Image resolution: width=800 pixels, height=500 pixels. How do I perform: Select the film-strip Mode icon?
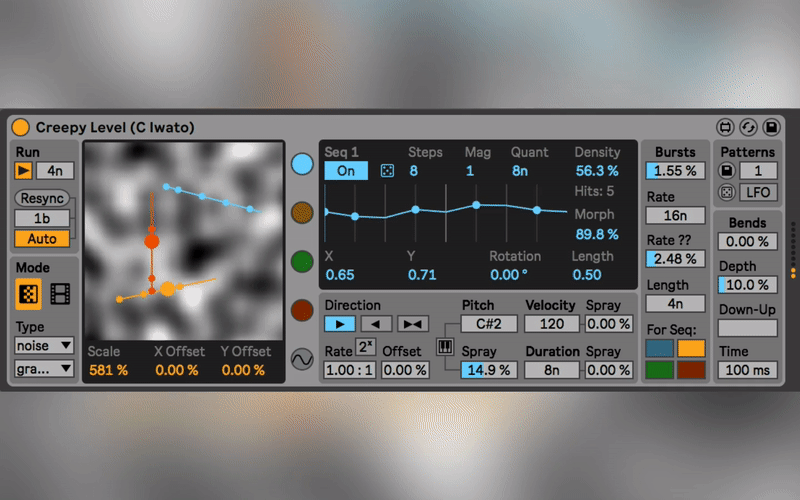pyautogui.click(x=61, y=294)
